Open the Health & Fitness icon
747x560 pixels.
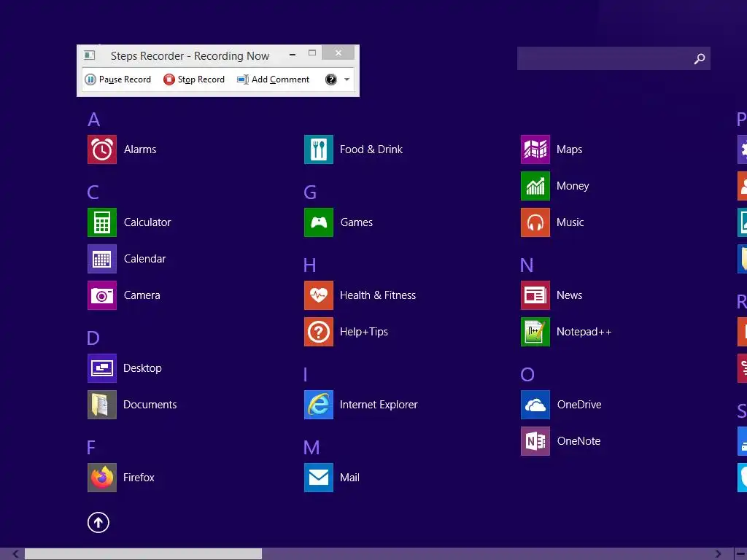pyautogui.click(x=319, y=295)
